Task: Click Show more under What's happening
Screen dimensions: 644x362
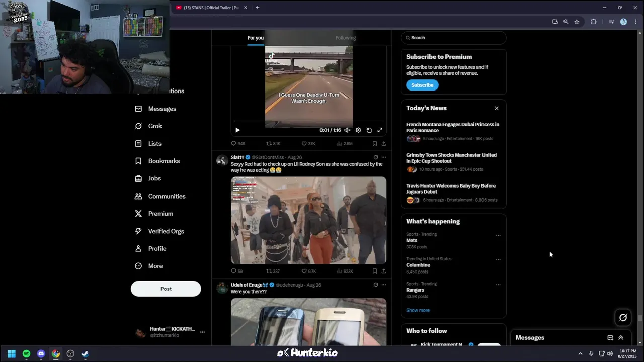Action: click(418, 310)
